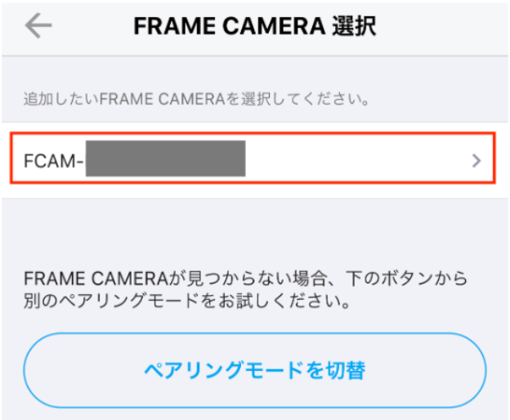Image resolution: width=510 pixels, height=420 pixels.
Task: Tap the back arrow icon
Action: (x=38, y=26)
